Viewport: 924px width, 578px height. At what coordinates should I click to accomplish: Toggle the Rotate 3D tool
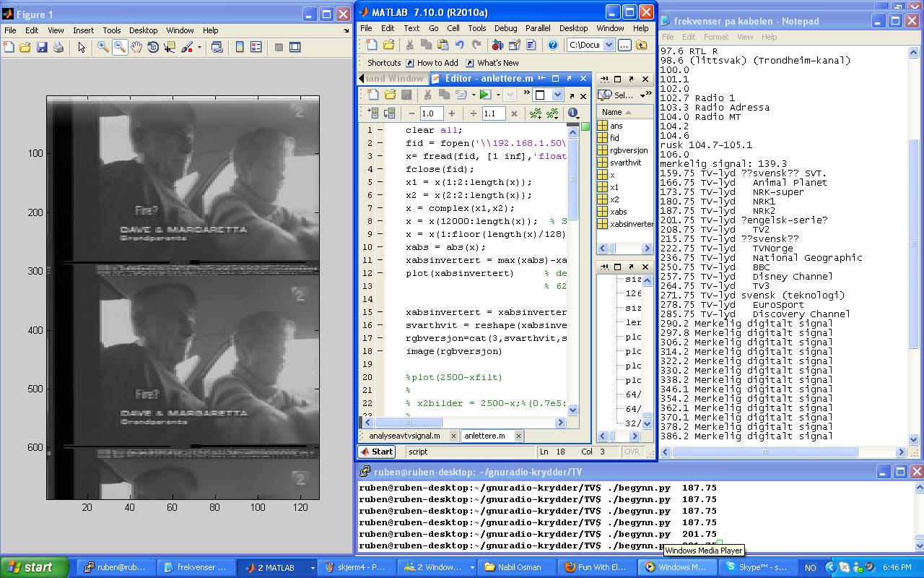click(x=153, y=47)
